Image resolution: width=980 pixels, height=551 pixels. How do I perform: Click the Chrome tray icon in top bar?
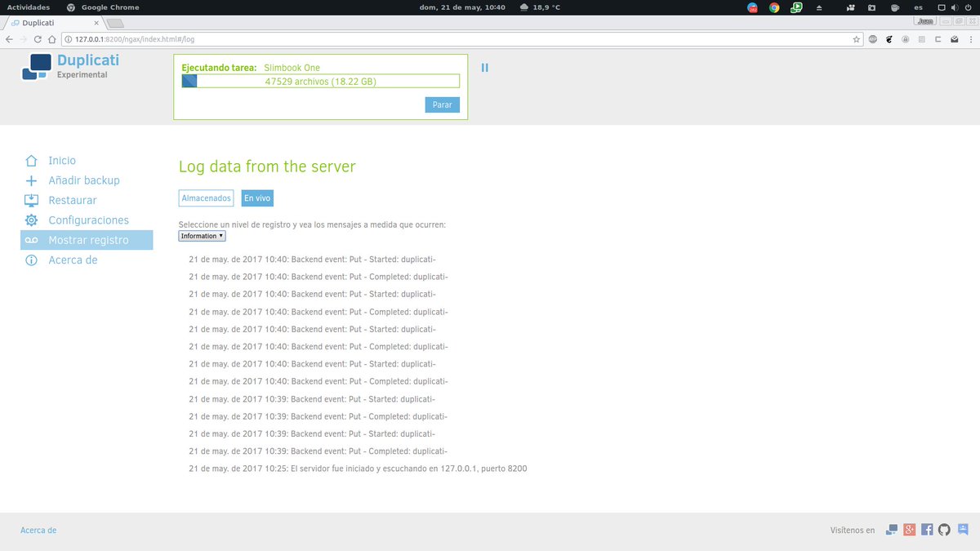click(x=774, y=7)
